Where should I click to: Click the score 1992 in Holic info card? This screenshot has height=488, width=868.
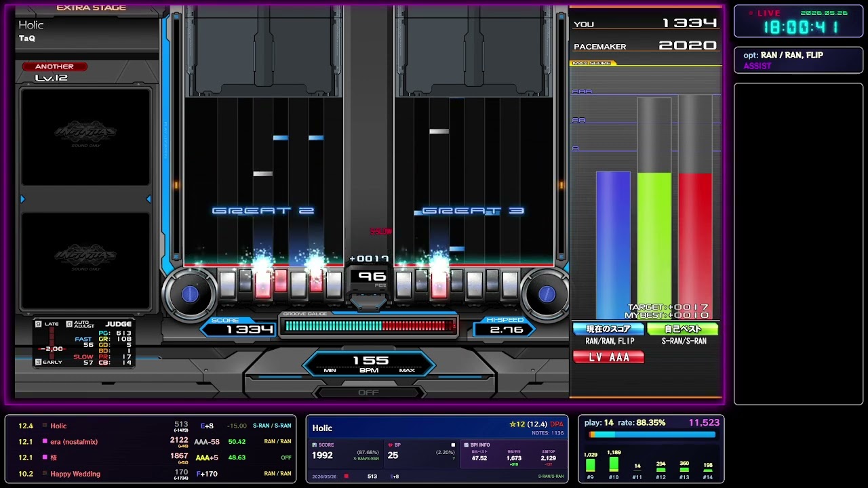click(322, 456)
